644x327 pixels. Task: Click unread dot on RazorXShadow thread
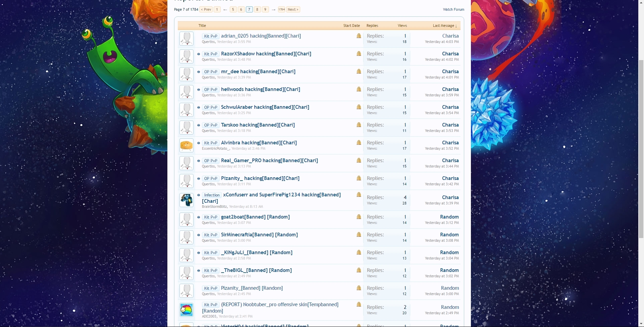coord(199,54)
